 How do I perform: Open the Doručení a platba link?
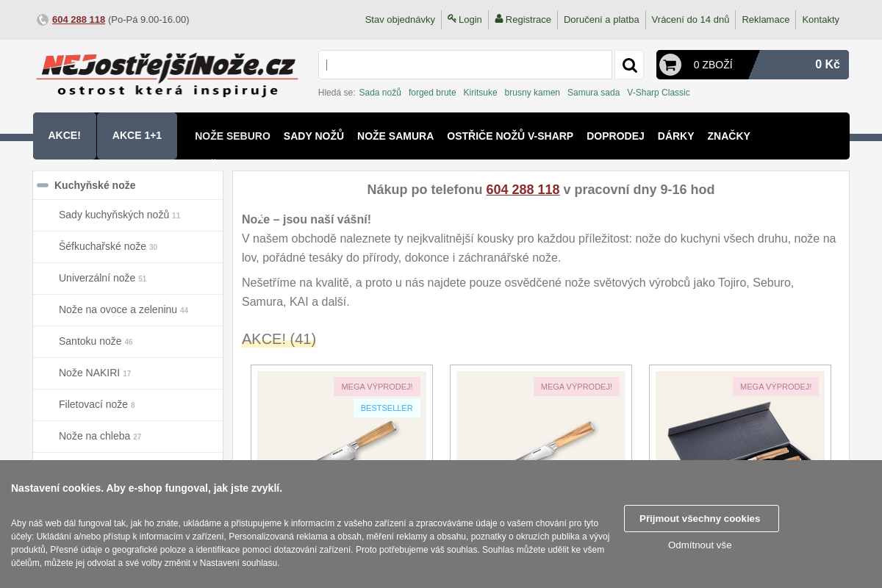(x=601, y=20)
